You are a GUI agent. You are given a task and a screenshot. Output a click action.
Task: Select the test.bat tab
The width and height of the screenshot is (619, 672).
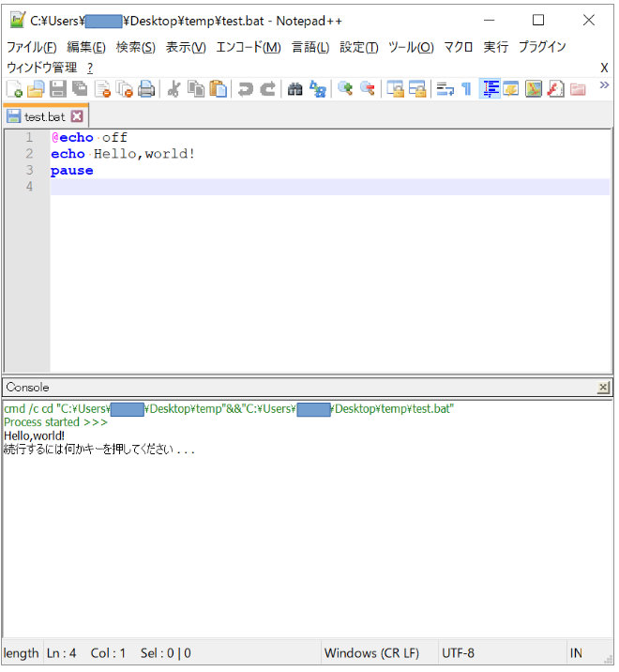(x=44, y=116)
